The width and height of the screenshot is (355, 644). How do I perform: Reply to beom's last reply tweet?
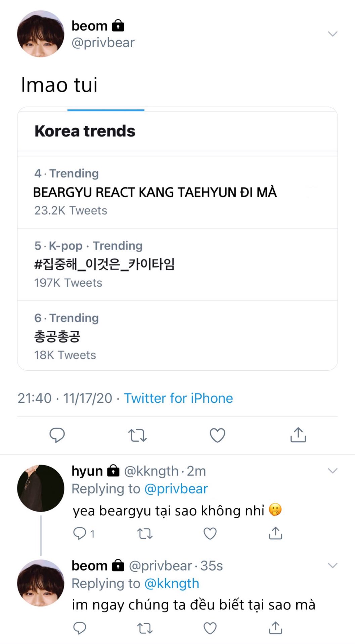click(x=80, y=628)
